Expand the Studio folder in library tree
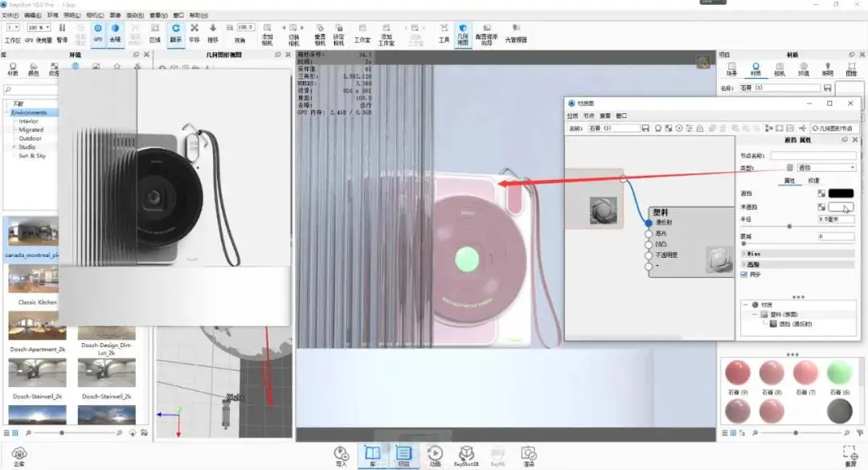 pyautogui.click(x=14, y=147)
